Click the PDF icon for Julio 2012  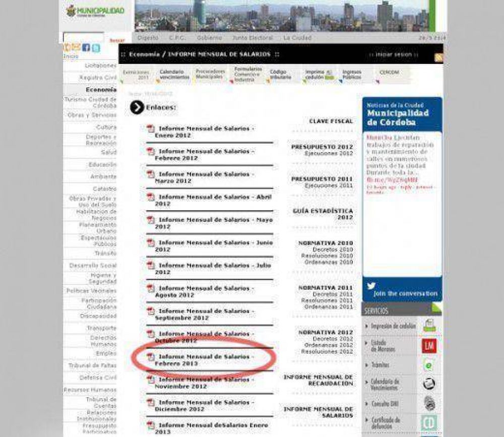tap(151, 266)
